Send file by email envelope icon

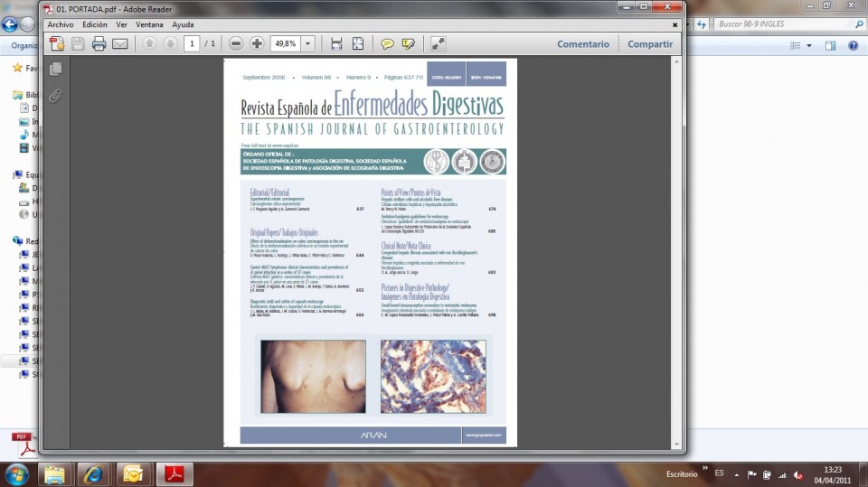tap(120, 43)
